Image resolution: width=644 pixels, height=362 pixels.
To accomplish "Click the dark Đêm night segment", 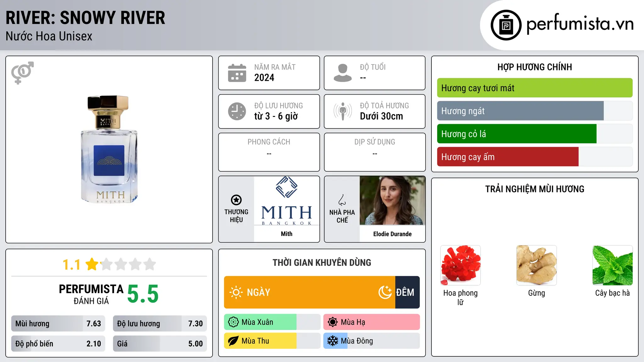I will [x=408, y=292].
